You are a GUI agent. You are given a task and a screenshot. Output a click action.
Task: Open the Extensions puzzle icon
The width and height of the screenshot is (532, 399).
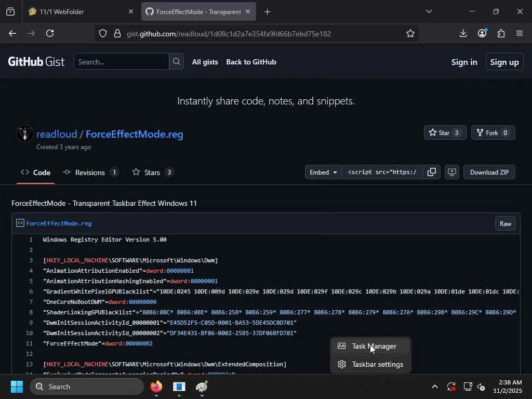pyautogui.click(x=501, y=33)
